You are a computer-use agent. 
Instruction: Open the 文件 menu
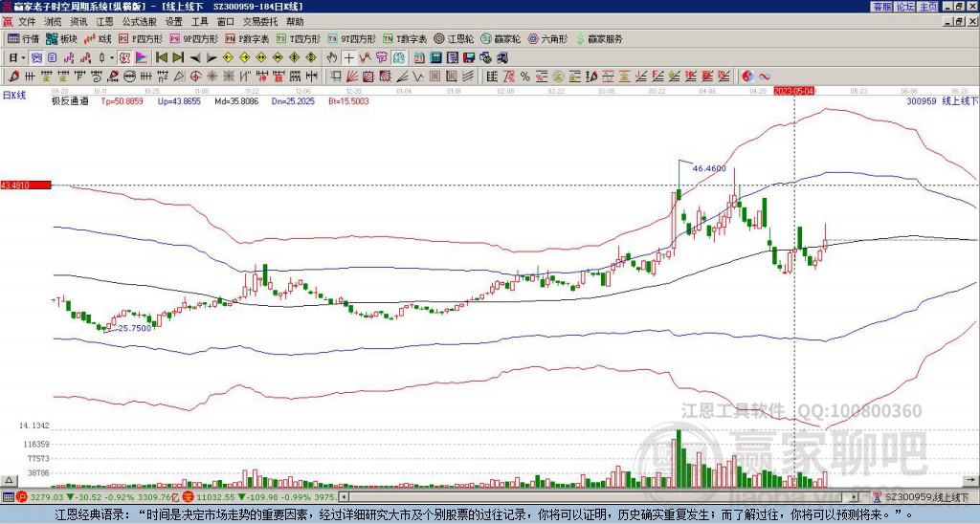(27, 22)
